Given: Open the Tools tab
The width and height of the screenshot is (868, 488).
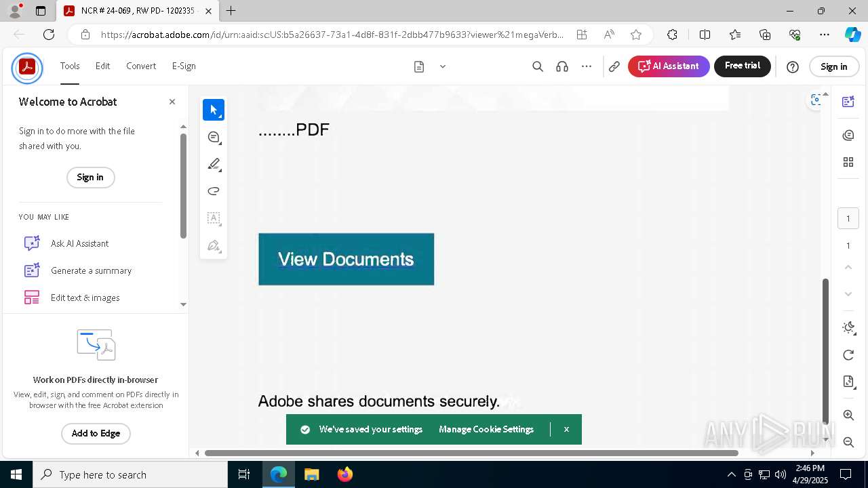Looking at the screenshot, I should point(70,66).
